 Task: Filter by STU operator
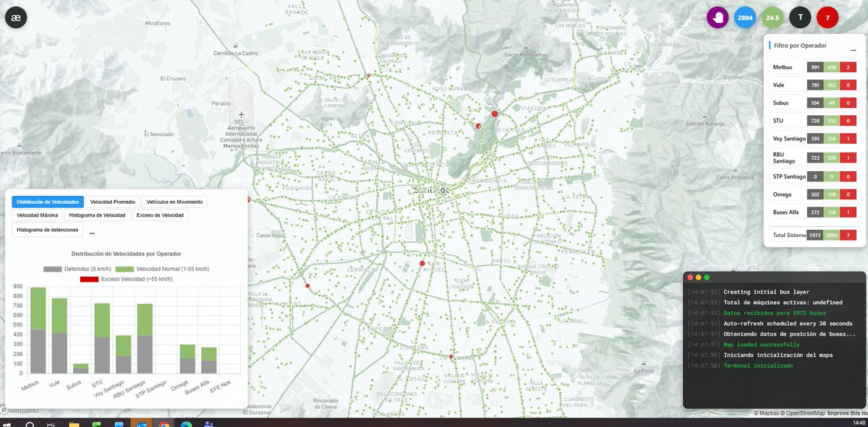click(x=814, y=121)
